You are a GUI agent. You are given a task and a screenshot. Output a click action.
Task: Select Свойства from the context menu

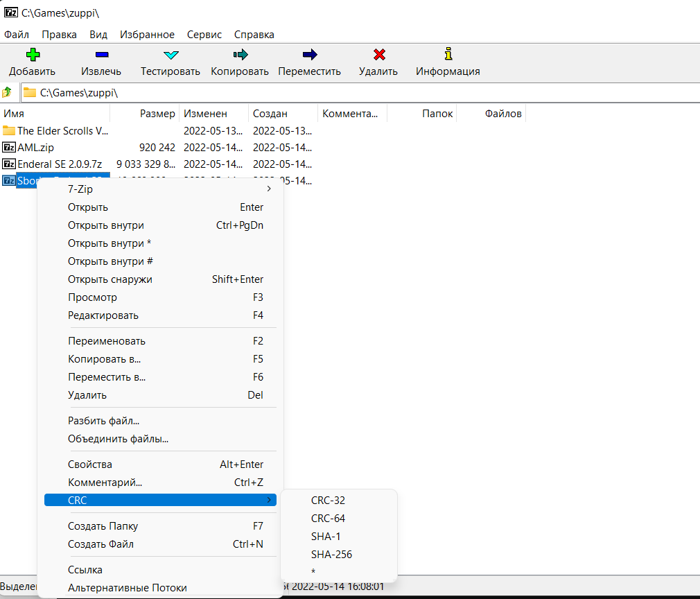click(90, 465)
